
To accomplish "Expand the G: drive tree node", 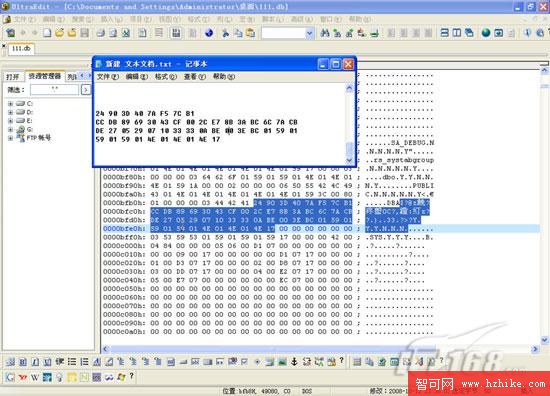I will click(10, 129).
